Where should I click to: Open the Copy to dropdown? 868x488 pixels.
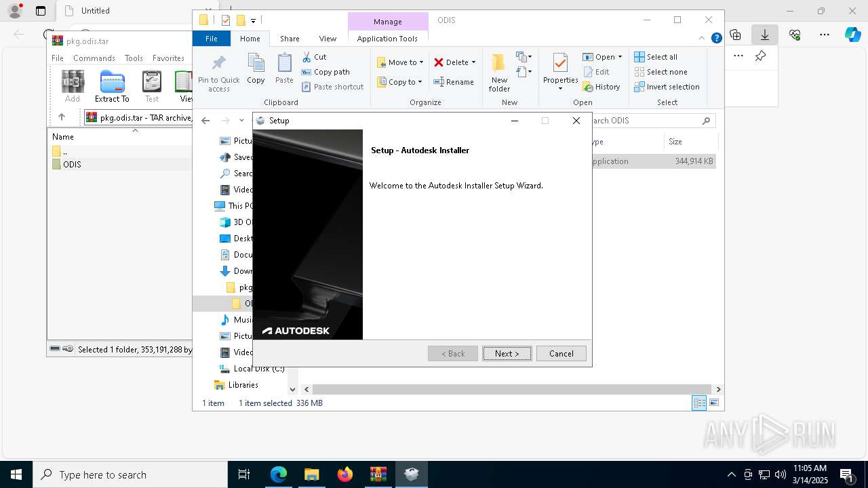pos(399,82)
